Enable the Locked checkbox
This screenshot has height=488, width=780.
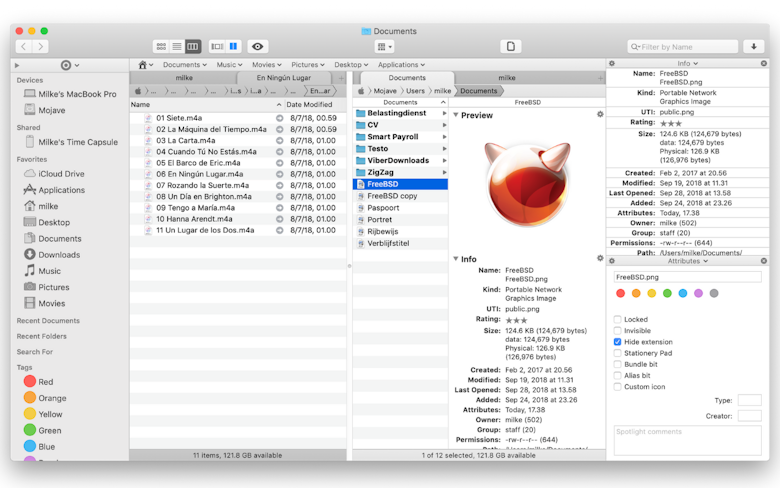coord(617,319)
